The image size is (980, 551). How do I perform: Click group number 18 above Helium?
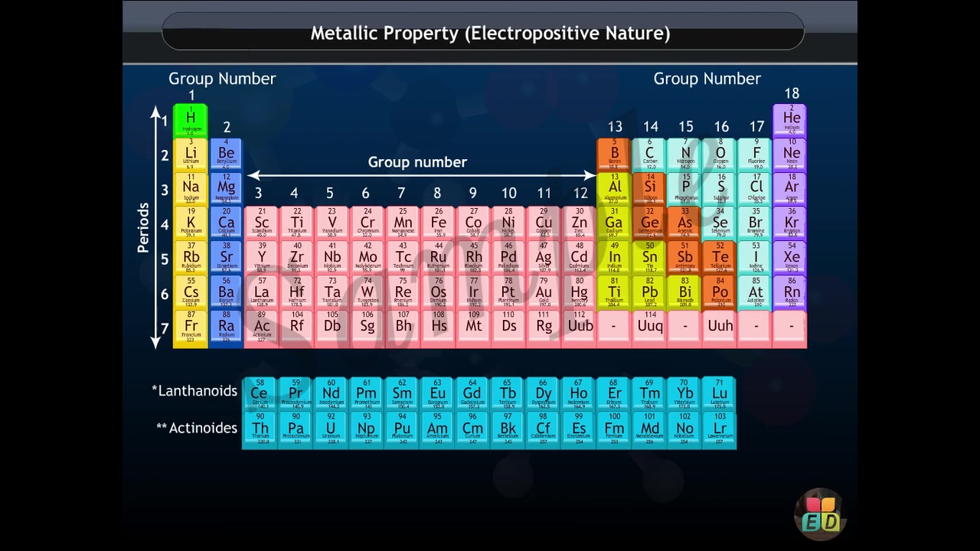click(x=792, y=93)
